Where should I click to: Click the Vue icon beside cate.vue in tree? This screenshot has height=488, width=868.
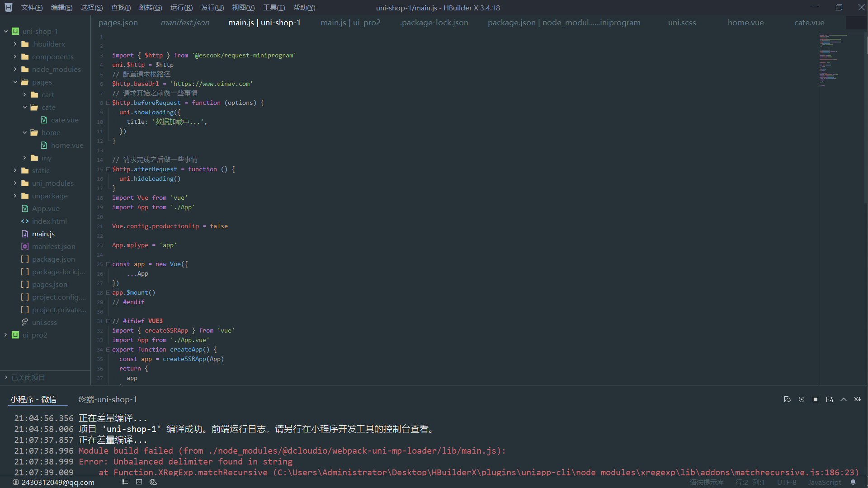pos(44,120)
